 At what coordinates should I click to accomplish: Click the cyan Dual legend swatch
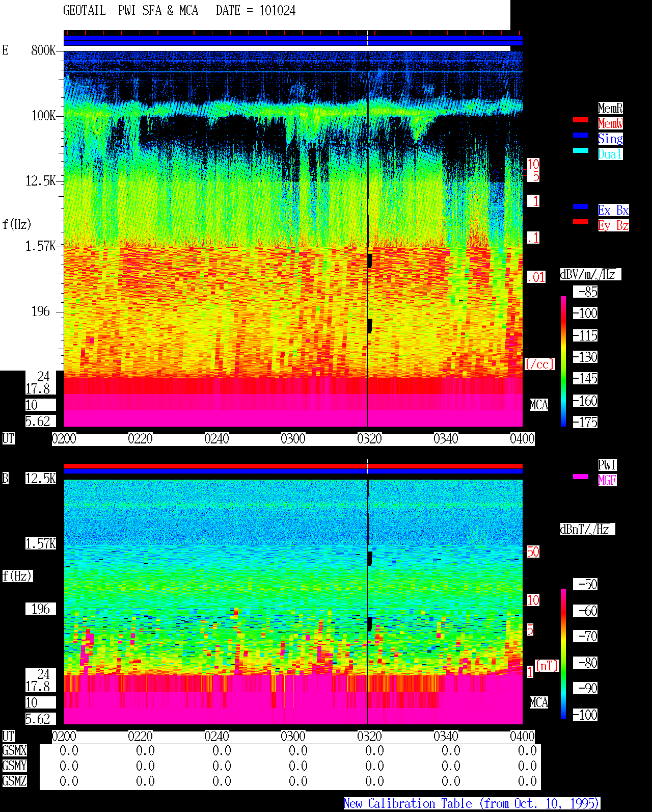[581, 151]
